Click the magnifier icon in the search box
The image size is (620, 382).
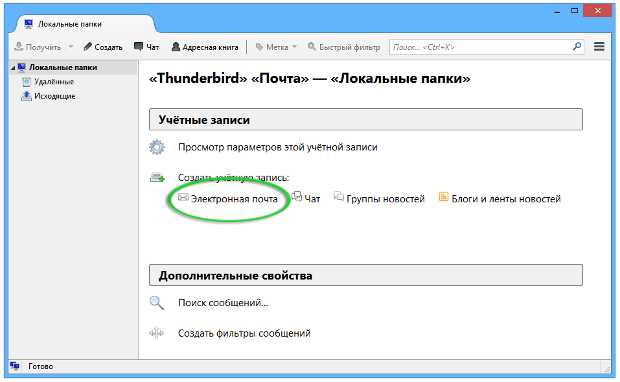point(577,47)
